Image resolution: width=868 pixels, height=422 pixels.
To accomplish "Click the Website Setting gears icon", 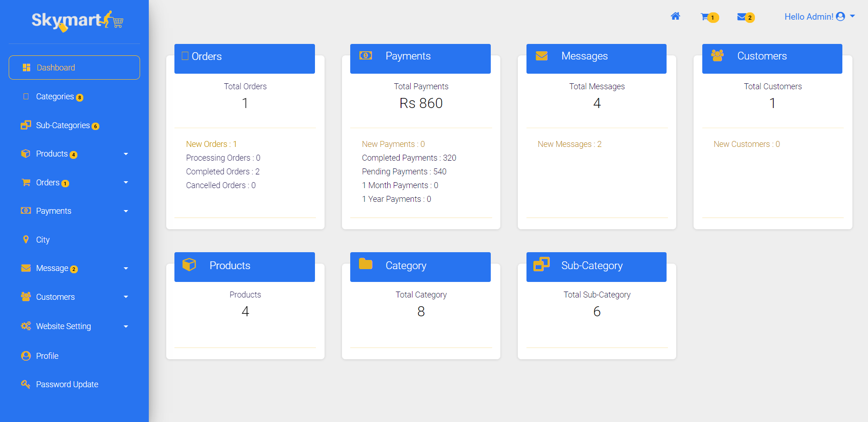I will (26, 326).
